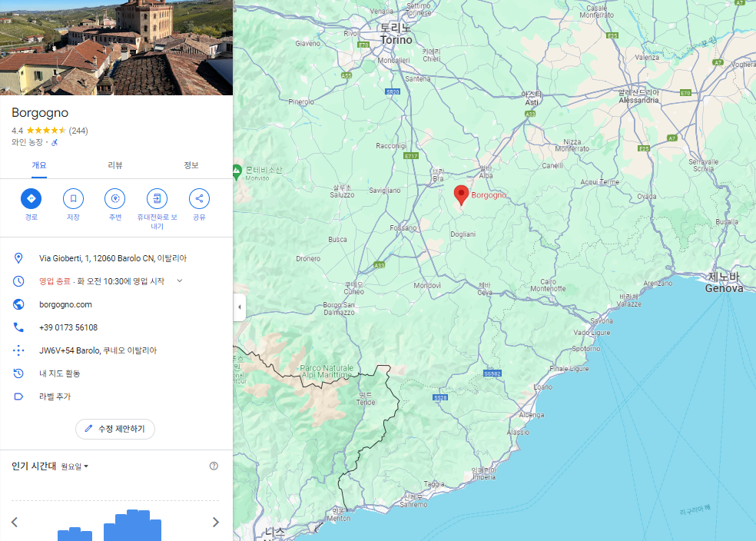Click the wheelchair accessibility icon
The width and height of the screenshot is (756, 541).
click(x=55, y=142)
